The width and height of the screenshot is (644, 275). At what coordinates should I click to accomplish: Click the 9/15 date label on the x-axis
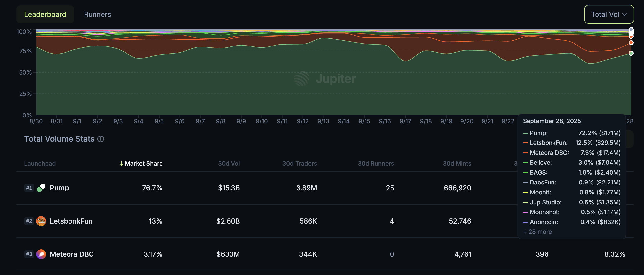tap(365, 121)
